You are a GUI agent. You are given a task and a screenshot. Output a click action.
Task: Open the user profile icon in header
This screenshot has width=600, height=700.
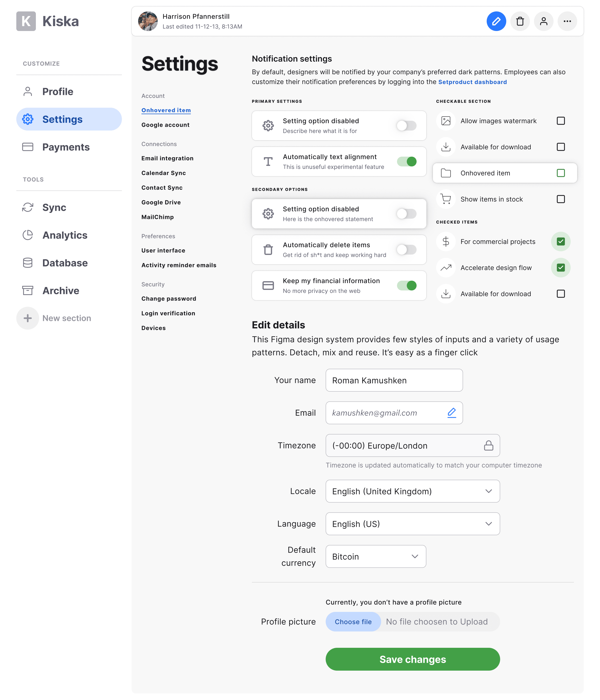(x=543, y=21)
